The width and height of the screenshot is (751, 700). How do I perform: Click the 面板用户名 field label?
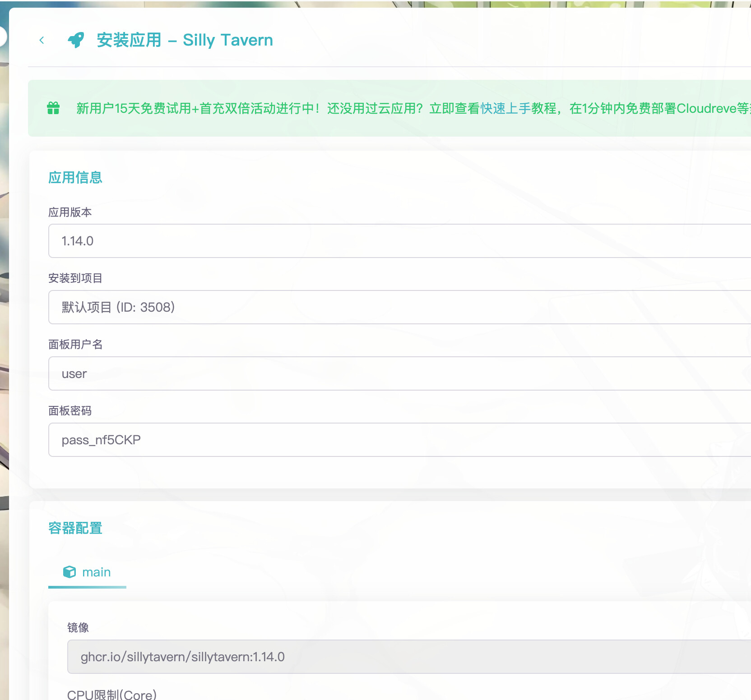tap(75, 345)
